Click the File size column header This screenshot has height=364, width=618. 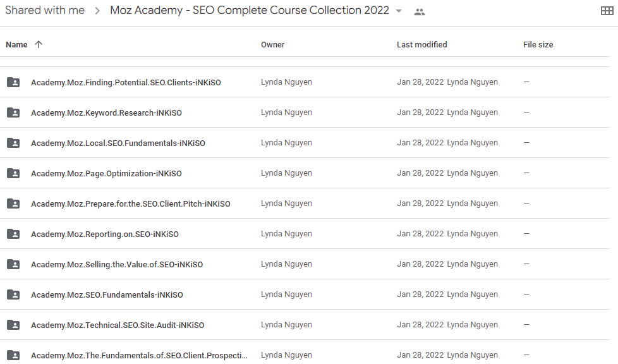[538, 45]
